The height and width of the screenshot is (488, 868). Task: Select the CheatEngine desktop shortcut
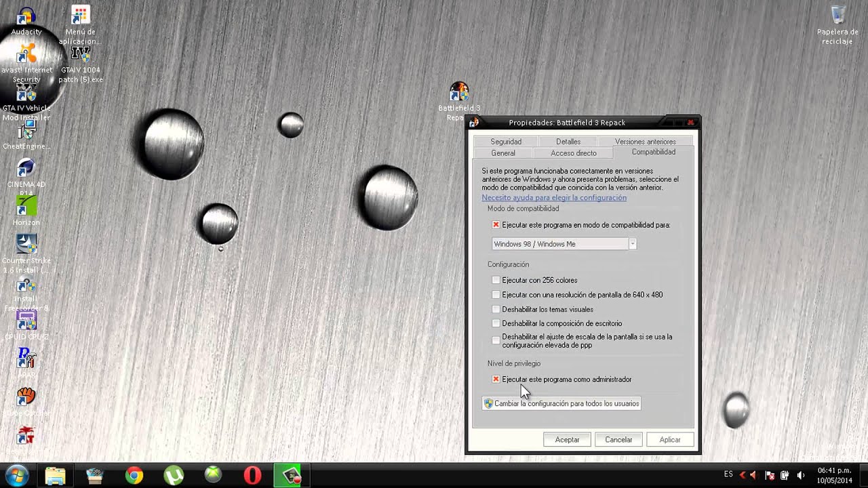coord(26,136)
